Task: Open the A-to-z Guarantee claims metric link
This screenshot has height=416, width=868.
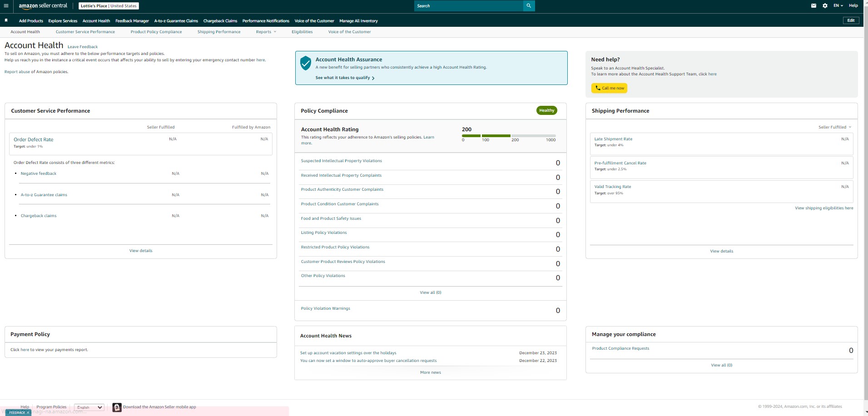Action: pos(44,195)
